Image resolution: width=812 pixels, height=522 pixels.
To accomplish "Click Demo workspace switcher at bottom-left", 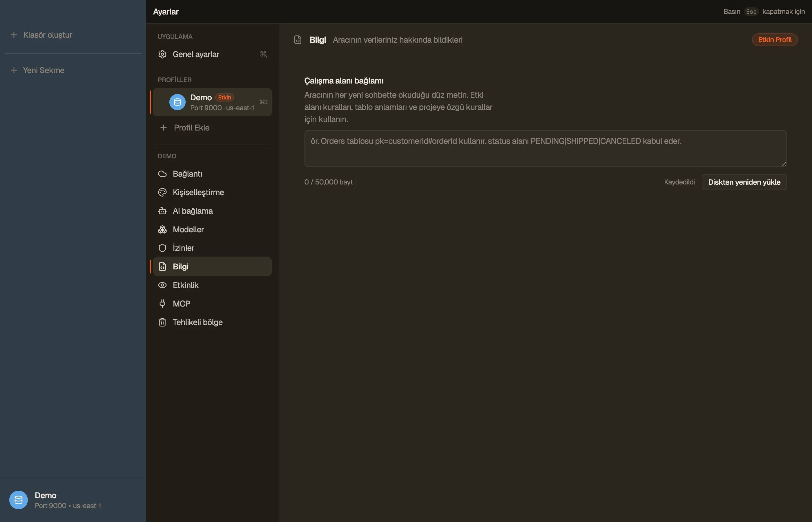I will click(73, 500).
